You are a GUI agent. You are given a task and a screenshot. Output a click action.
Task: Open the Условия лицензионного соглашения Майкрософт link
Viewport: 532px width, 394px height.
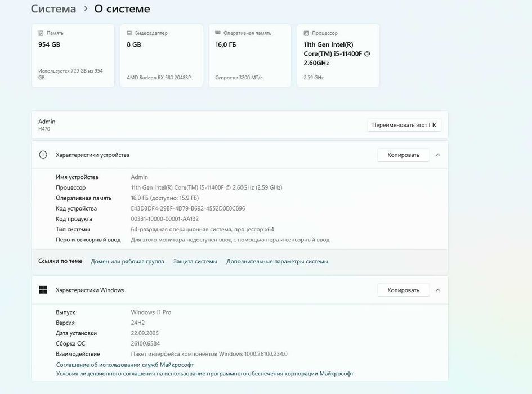(x=204, y=374)
